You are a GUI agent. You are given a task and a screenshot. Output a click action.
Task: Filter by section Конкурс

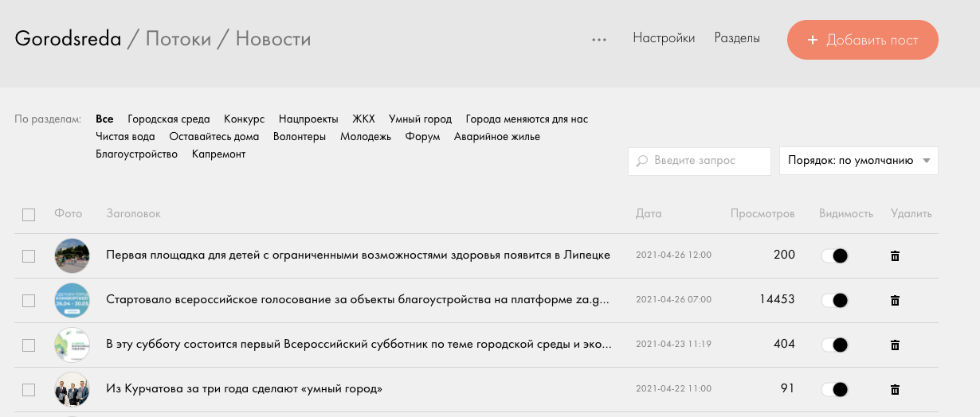244,119
